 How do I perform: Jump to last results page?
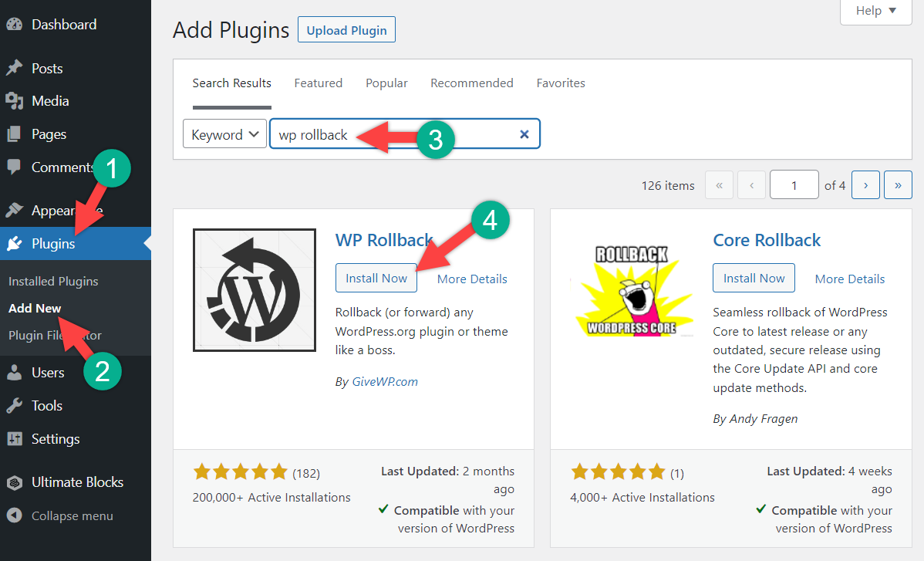pyautogui.click(x=898, y=185)
